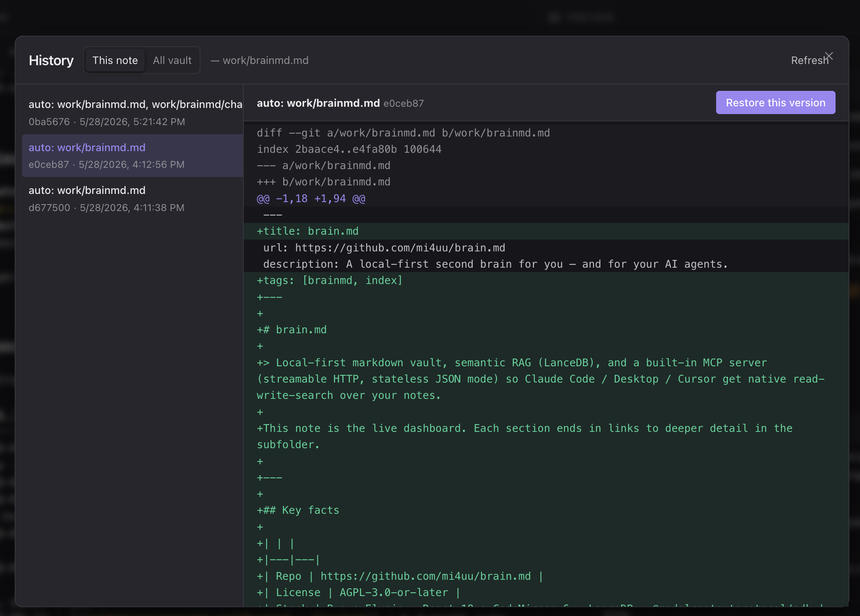Click the index 2baace4..e4fa80b line
This screenshot has width=860, height=616.
(x=546, y=149)
